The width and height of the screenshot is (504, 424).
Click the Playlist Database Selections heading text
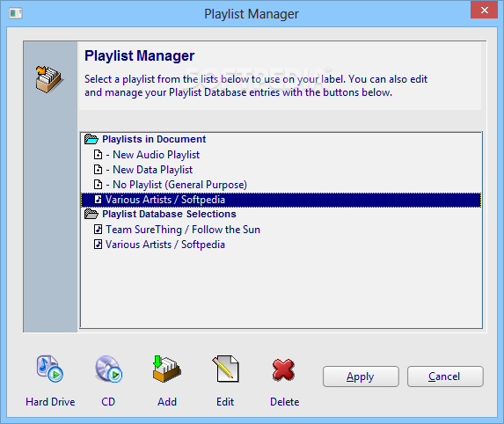[x=169, y=214]
